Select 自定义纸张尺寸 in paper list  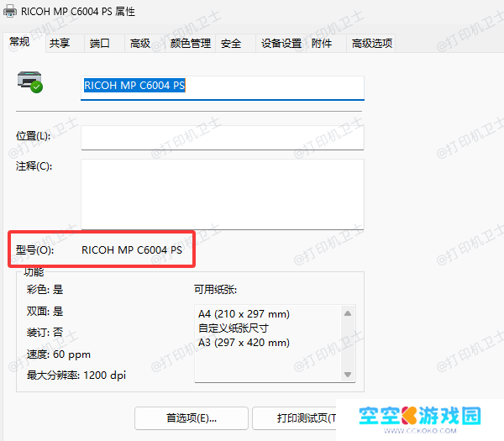(234, 328)
